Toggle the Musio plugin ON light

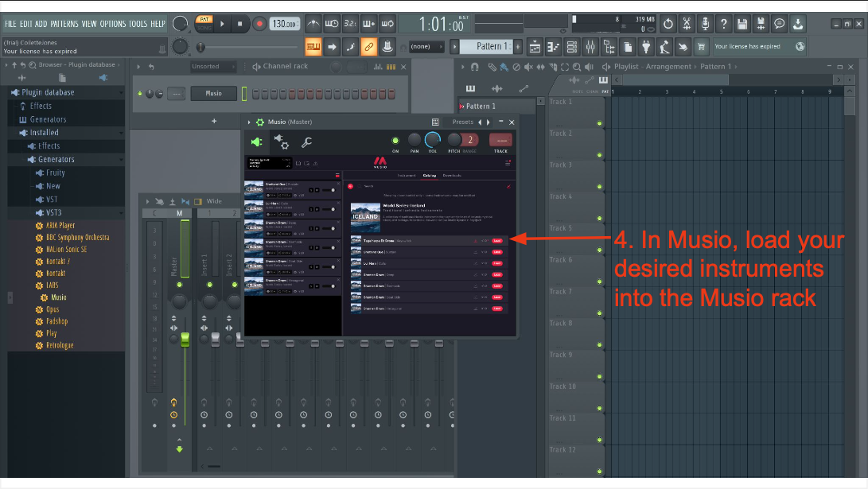pos(395,141)
